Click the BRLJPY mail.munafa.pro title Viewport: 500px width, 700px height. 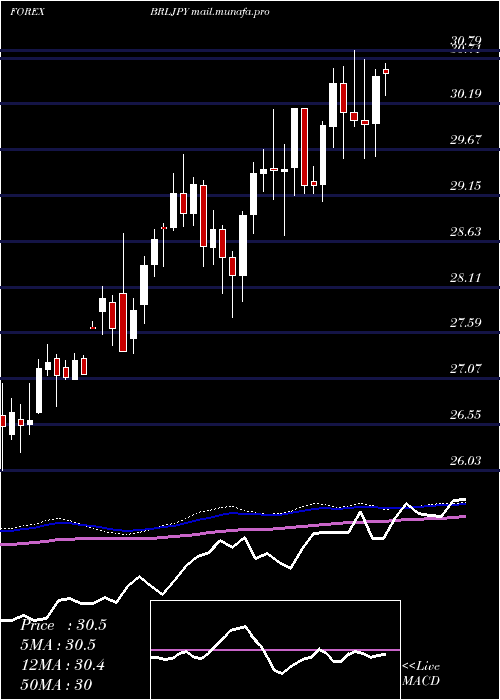(x=210, y=12)
